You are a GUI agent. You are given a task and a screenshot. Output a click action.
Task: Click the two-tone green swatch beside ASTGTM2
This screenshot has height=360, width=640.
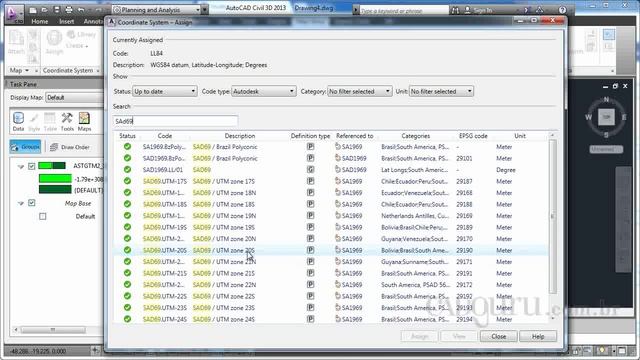pos(52,165)
